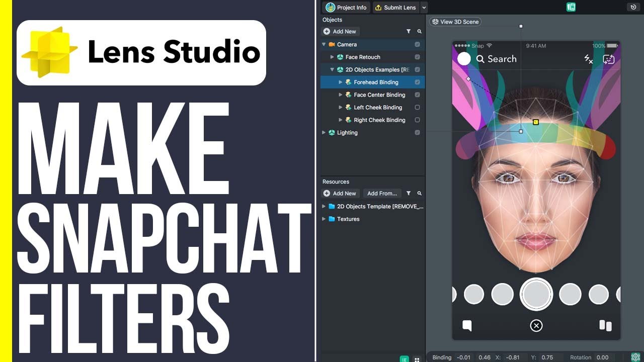Expand the Lighting object
This screenshot has height=362, width=644.
(324, 132)
